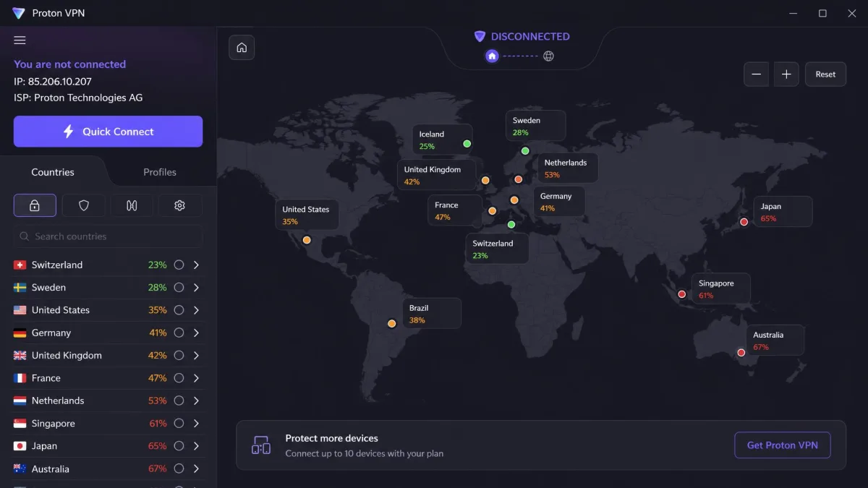Click the Japan server dot on map

pyautogui.click(x=744, y=222)
